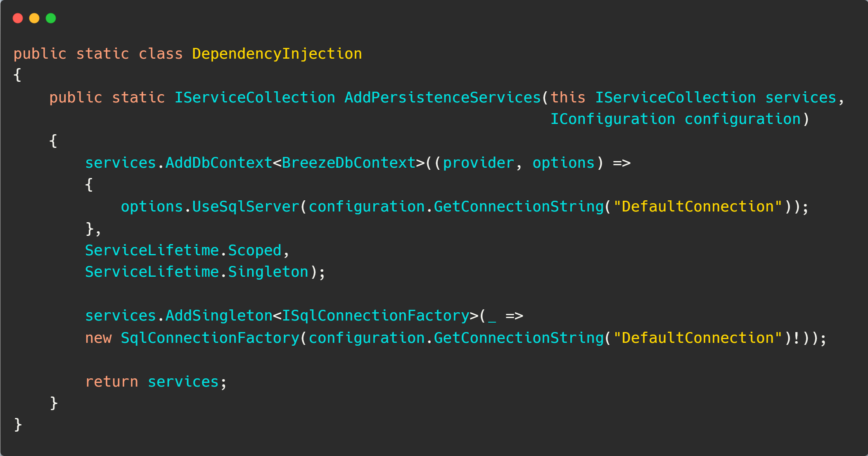Viewport: 868px width, 456px height.
Task: Click the second GetConnectionString call
Action: tap(519, 338)
